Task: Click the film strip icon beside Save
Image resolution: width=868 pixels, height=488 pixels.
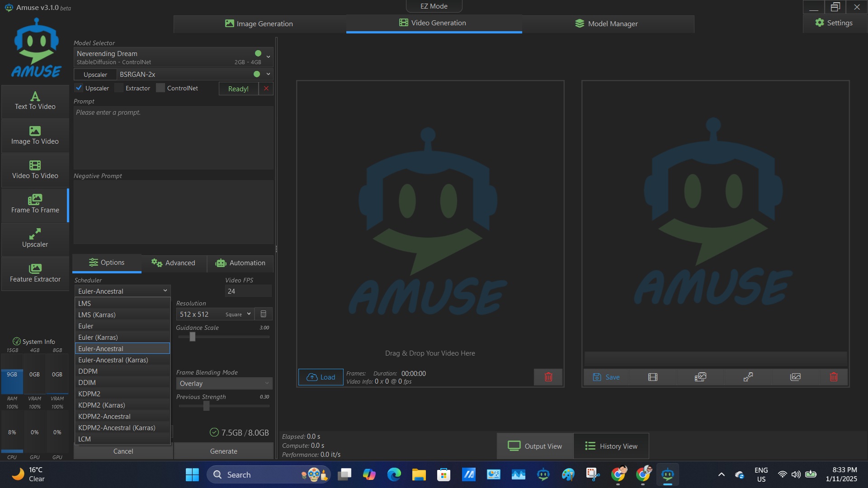Action: (652, 377)
